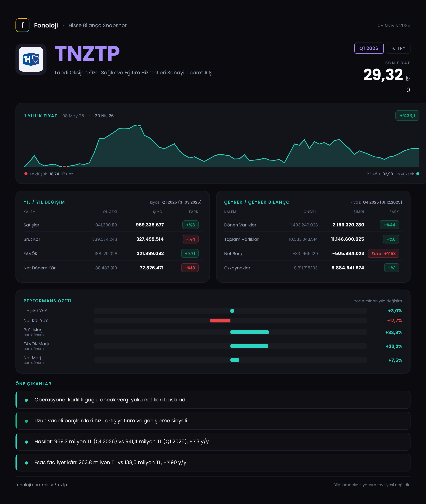Click the Hasılat YoY bar indicator

[232, 311]
